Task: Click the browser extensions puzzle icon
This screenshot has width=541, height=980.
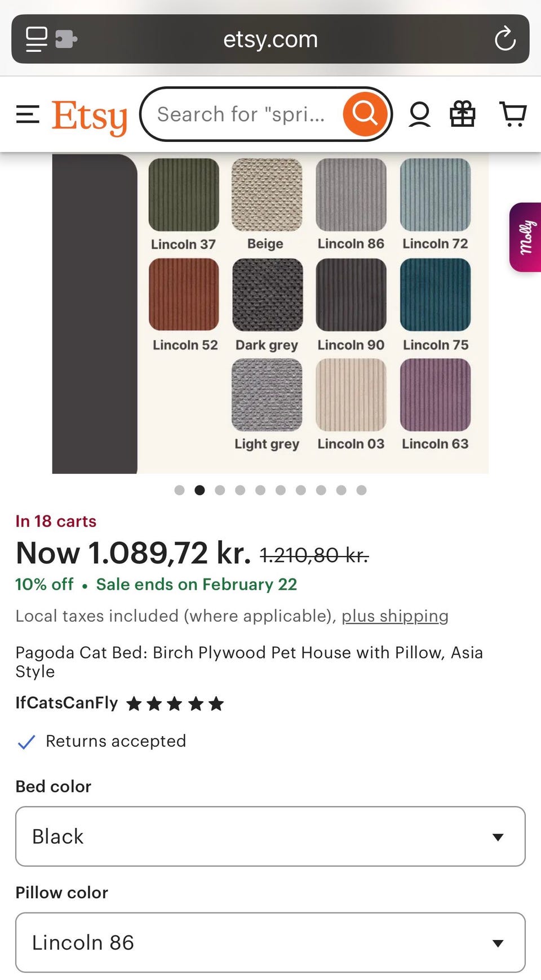Action: 66,39
